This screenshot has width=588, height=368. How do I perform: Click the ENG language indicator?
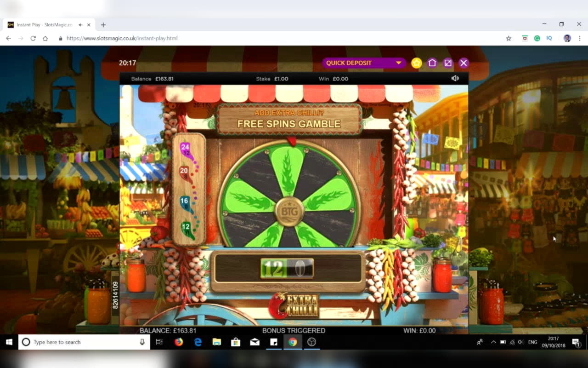[532, 342]
